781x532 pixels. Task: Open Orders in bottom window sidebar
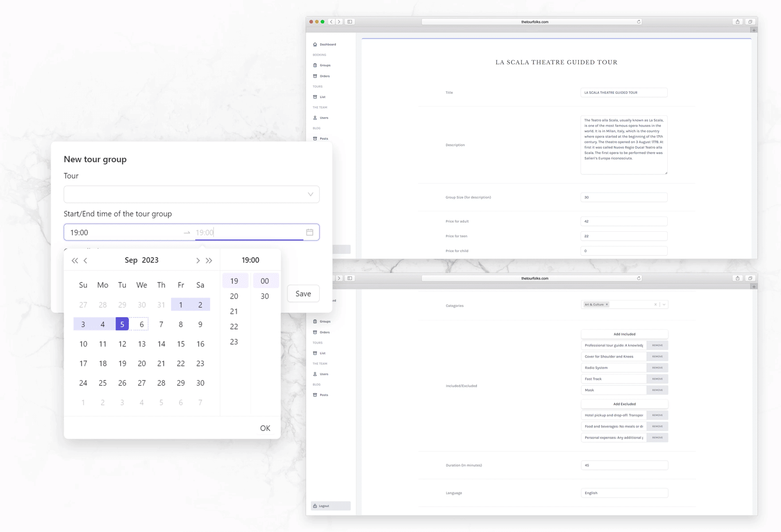click(x=322, y=332)
